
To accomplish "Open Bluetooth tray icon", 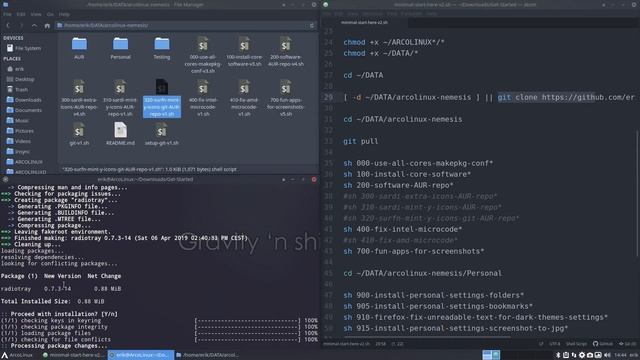I will point(558,355).
